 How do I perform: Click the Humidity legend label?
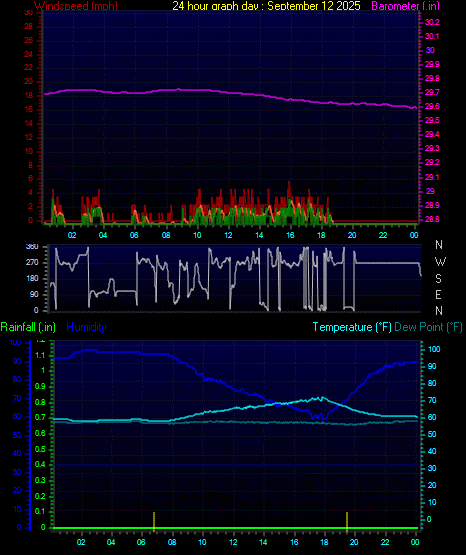86,327
